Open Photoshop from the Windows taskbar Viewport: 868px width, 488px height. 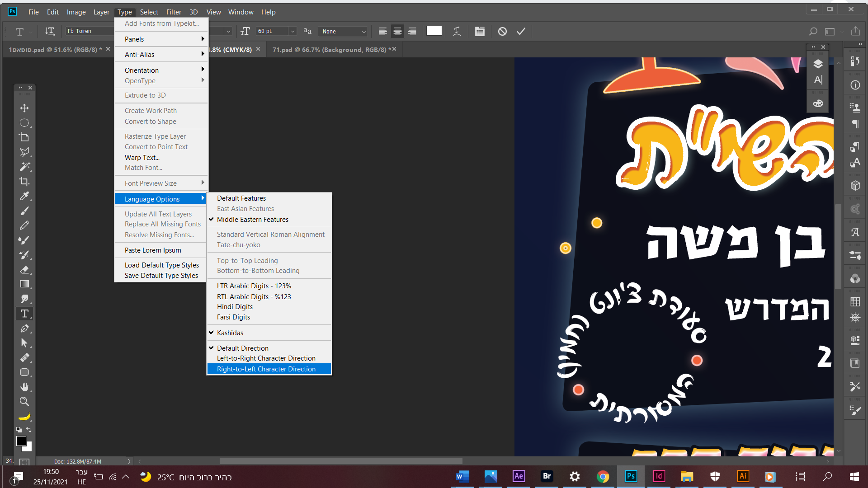[x=631, y=476]
